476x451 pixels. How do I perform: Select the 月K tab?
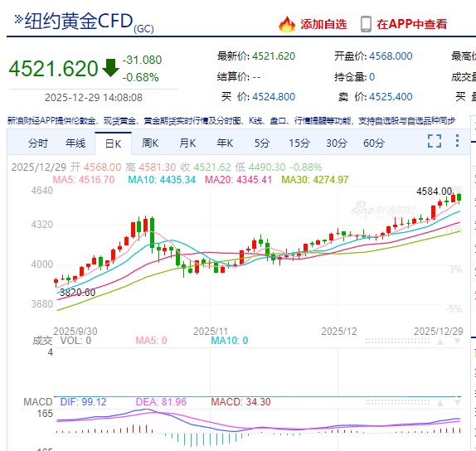(x=187, y=143)
